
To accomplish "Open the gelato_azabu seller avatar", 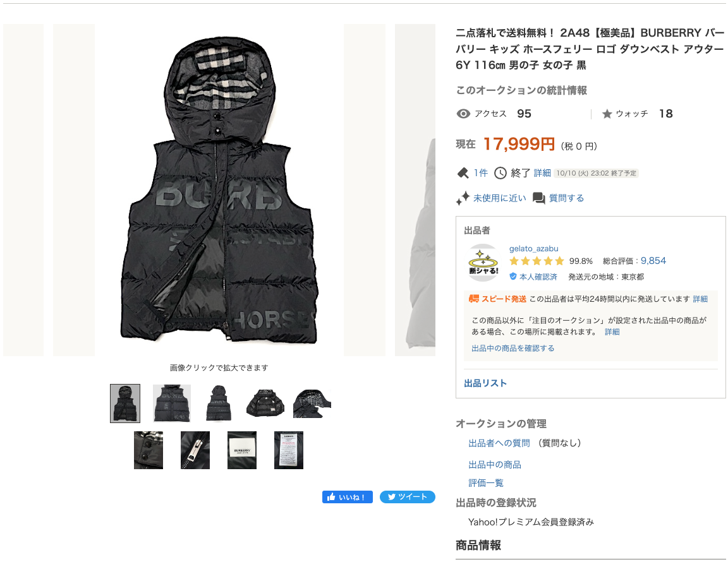I will click(x=483, y=263).
